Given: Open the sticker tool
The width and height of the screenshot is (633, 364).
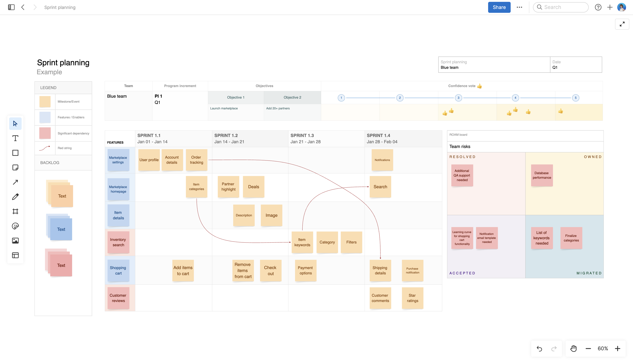Looking at the screenshot, I should [15, 226].
